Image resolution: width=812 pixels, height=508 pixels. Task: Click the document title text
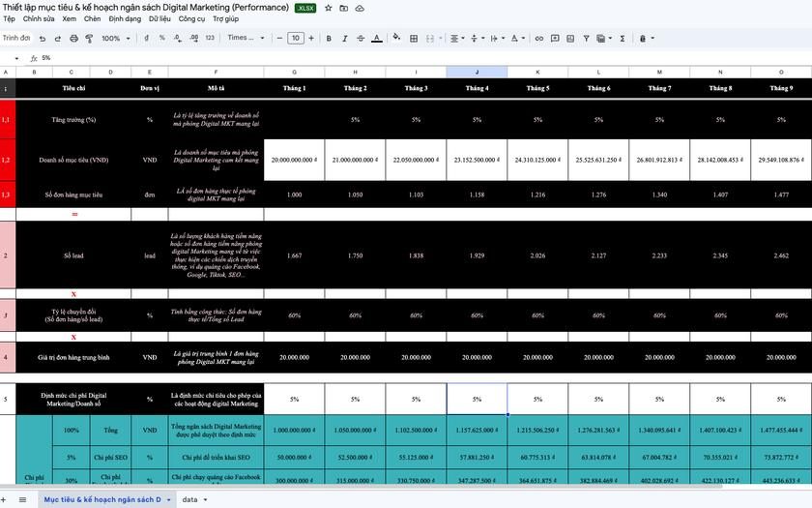click(x=146, y=8)
